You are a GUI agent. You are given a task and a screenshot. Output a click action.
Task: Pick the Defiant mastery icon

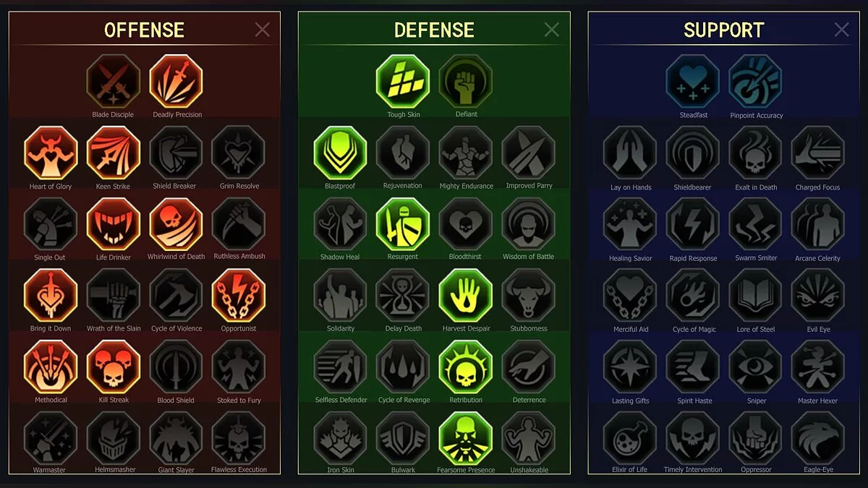[x=466, y=82]
